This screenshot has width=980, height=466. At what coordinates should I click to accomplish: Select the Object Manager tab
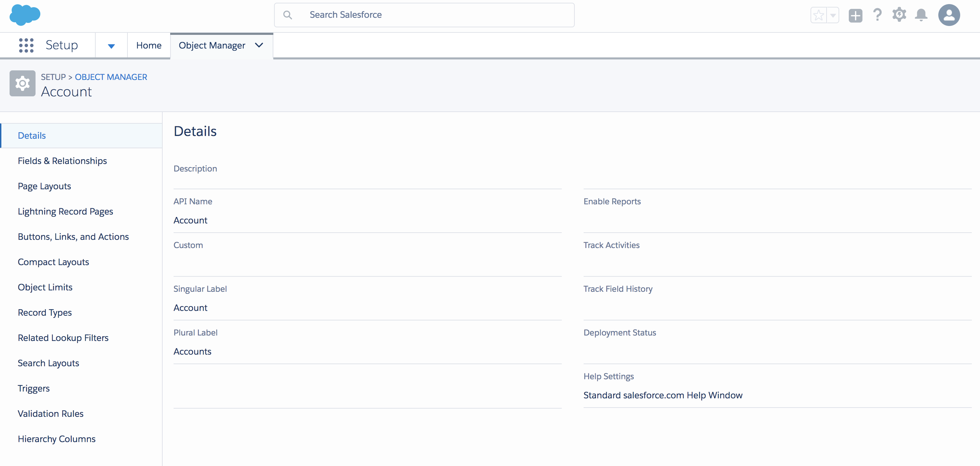click(x=212, y=45)
